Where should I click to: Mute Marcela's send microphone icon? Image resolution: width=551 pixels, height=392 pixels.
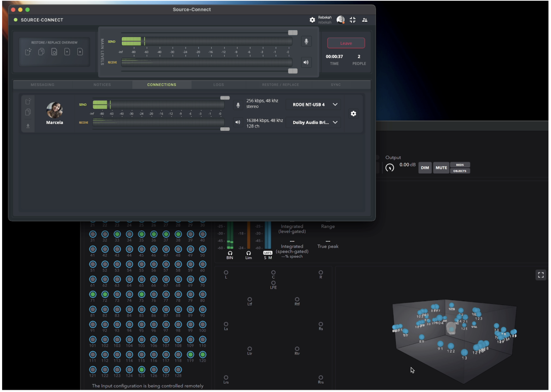pyautogui.click(x=238, y=105)
